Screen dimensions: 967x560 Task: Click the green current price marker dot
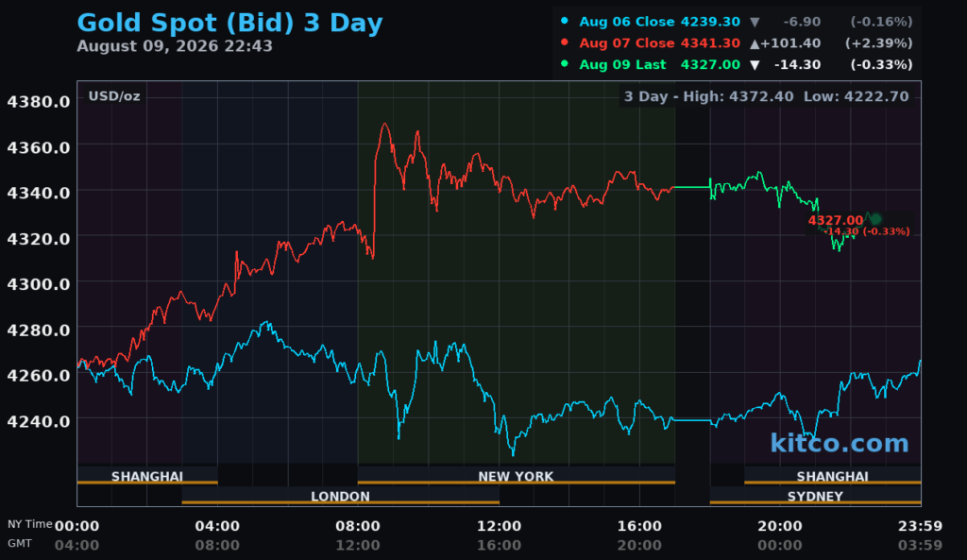pos(875,218)
